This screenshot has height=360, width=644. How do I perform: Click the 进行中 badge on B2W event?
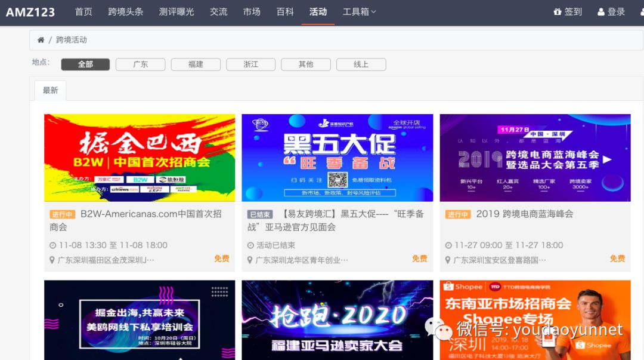(x=62, y=214)
